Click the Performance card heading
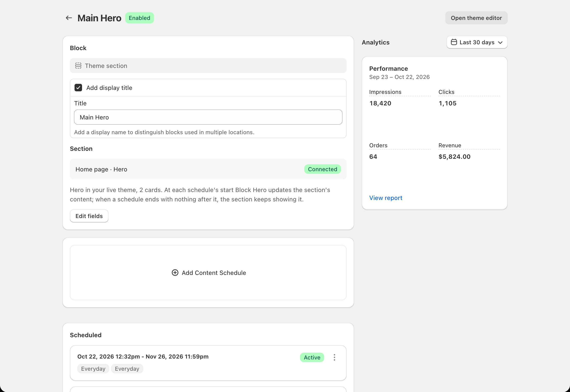Image resolution: width=570 pixels, height=392 pixels. point(389,69)
